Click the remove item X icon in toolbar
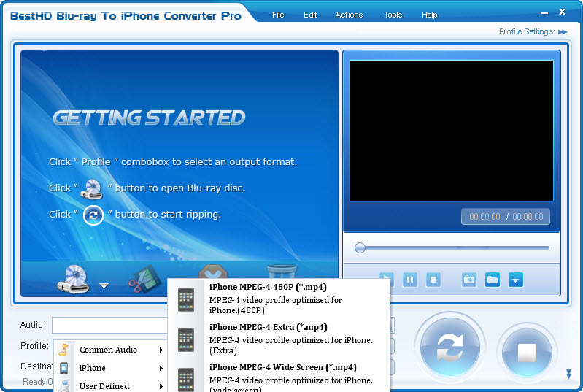 (x=213, y=272)
